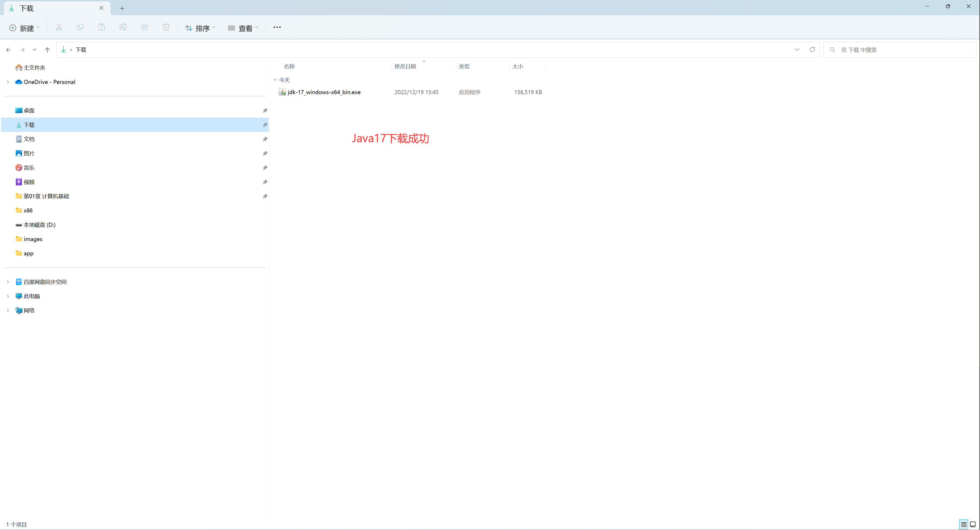The height and width of the screenshot is (530, 980).
Task: Open recent locations chevron beside navigation arrows
Action: [35, 50]
